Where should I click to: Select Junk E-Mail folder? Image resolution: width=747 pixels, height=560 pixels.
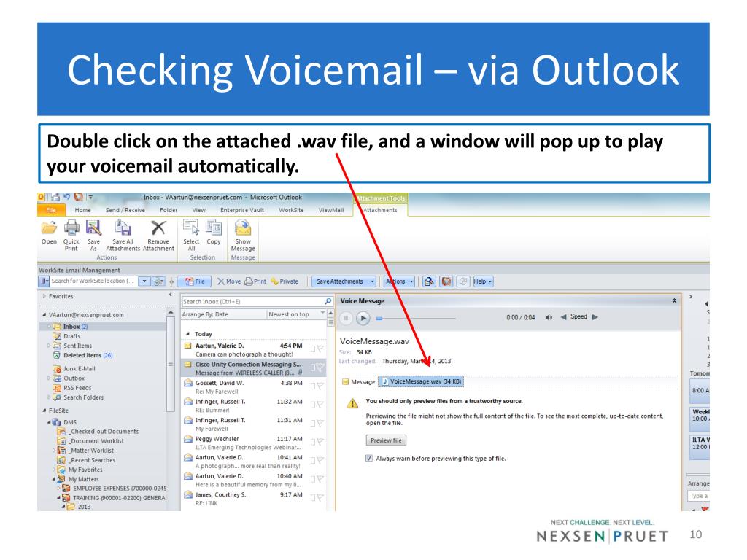(x=79, y=368)
